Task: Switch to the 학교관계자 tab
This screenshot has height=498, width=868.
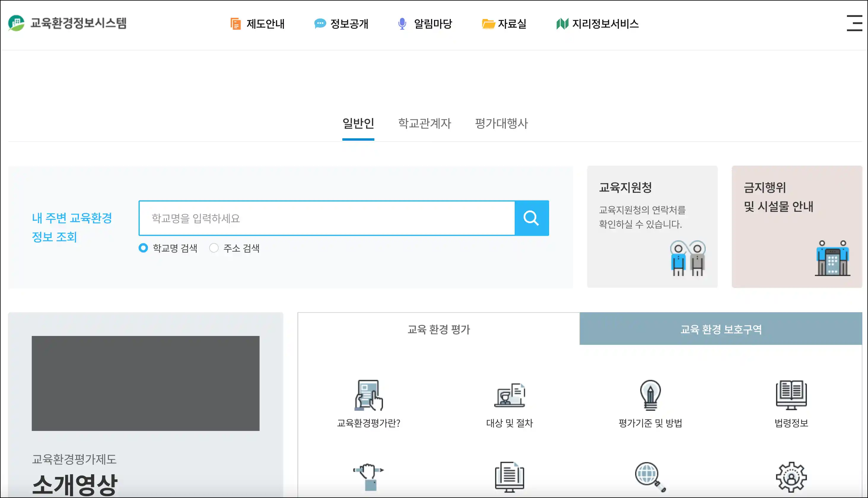Action: [425, 123]
